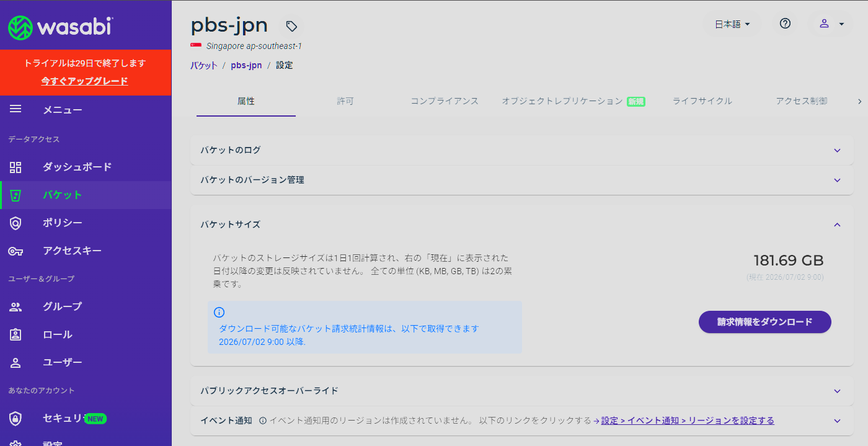Click the pbs-jpn breadcrumb link
This screenshot has width=868, height=446.
[x=246, y=65]
